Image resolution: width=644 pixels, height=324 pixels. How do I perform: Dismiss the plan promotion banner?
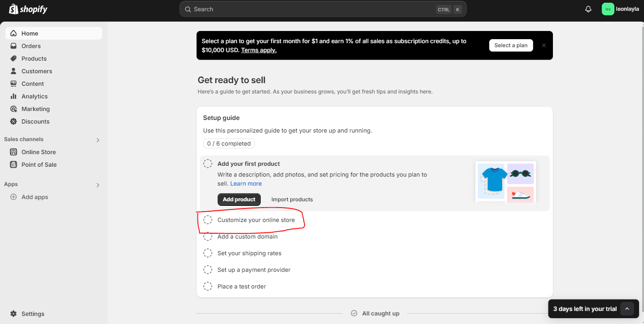tap(544, 45)
